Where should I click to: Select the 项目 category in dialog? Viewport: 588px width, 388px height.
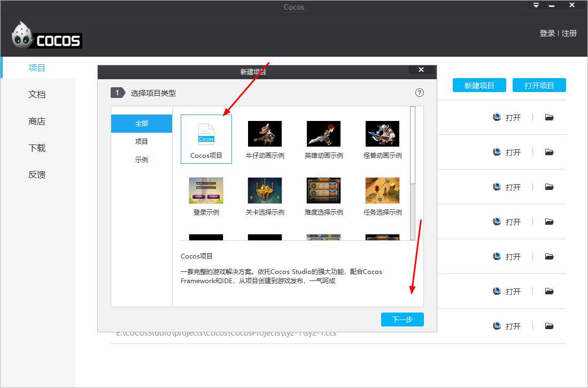[x=142, y=142]
